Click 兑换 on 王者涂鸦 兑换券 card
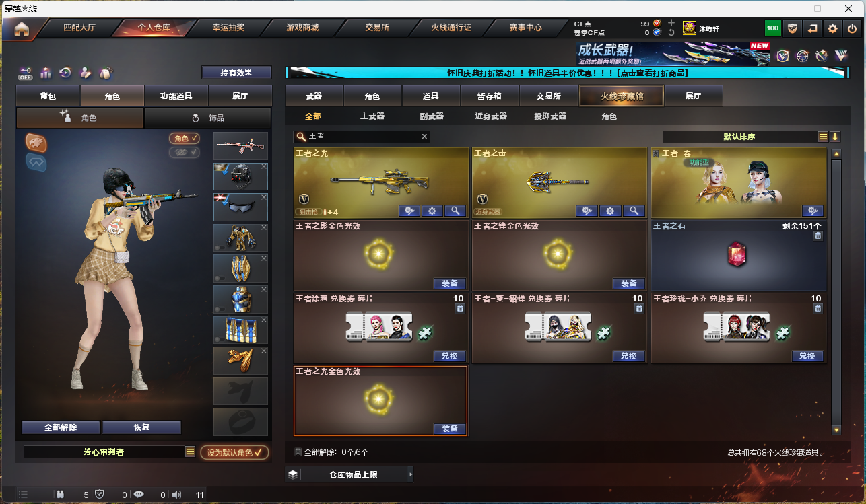 [450, 356]
